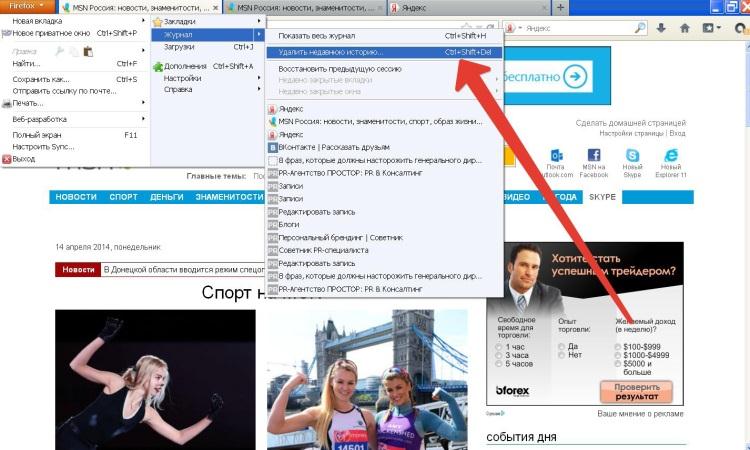The image size is (750, 450).
Task: Open Загрузки from the menu
Action: pos(208,47)
